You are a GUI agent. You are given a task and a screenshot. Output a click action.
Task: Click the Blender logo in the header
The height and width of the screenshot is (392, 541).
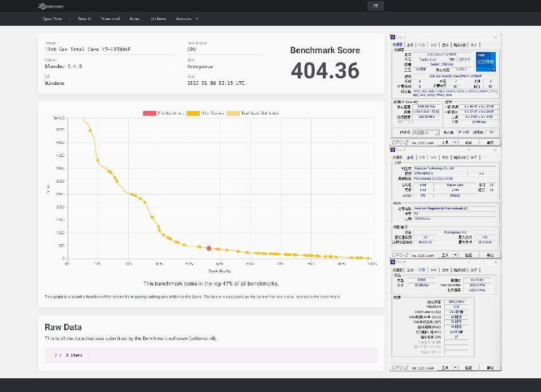(x=51, y=6)
